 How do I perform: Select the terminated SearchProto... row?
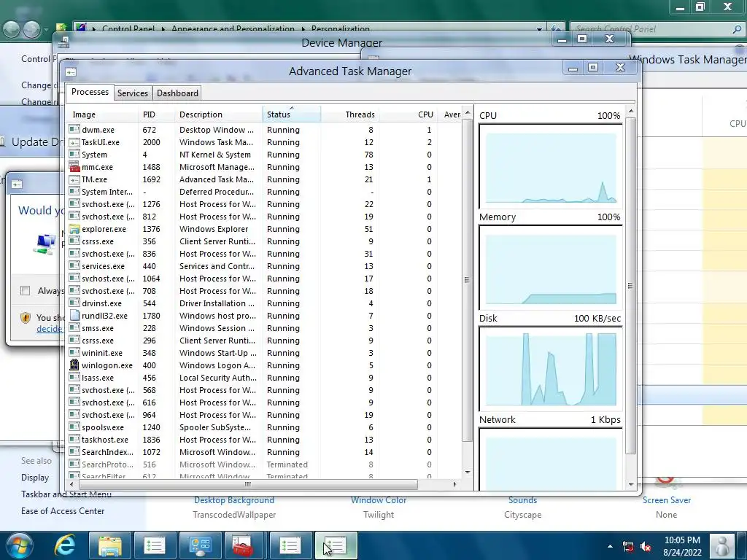(x=264, y=464)
